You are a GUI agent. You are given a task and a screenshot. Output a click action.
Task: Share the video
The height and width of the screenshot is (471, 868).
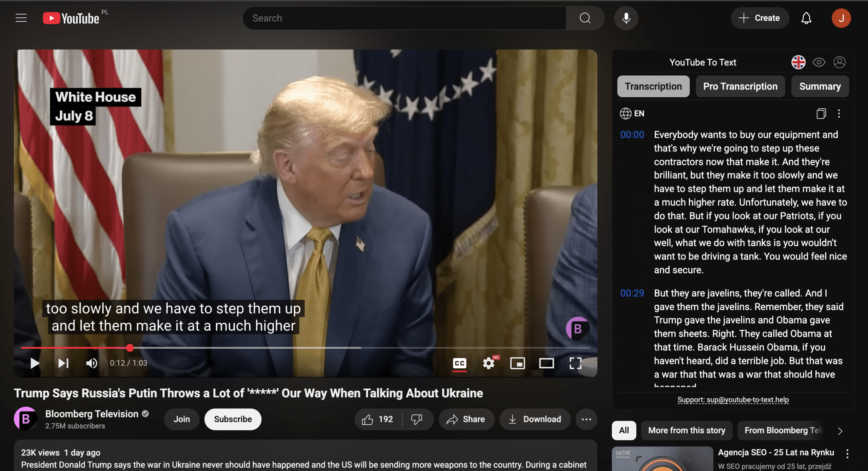click(466, 419)
